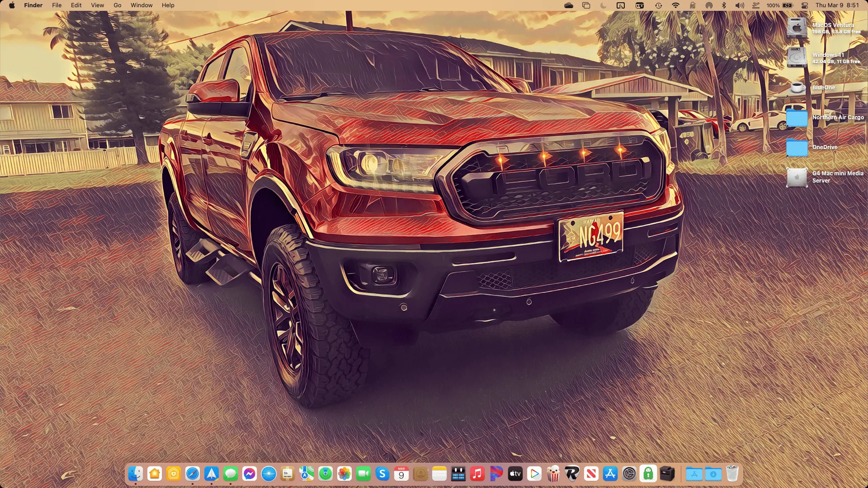The width and height of the screenshot is (868, 488).
Task: Show battery status at 100%
Action: (x=780, y=5)
